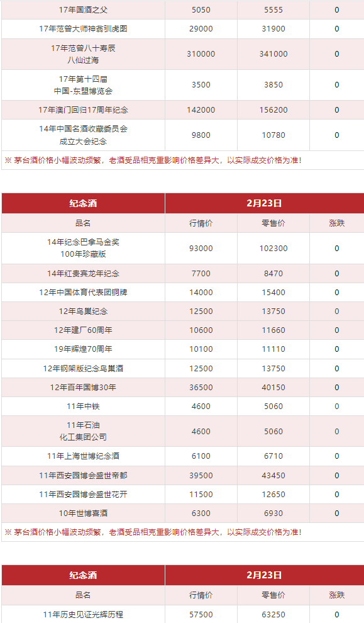Click the 19年辉煌70周年 product name
This screenshot has height=623, width=364.
pos(83,349)
